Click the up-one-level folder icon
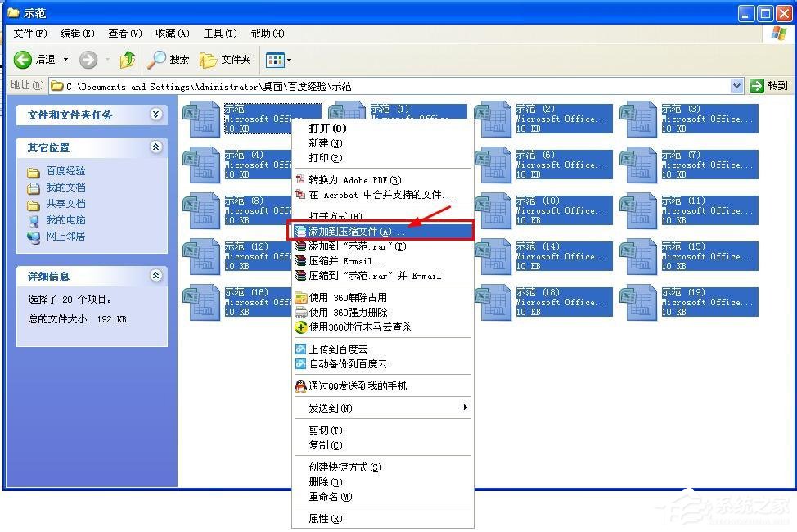Image resolution: width=797 pixels, height=532 pixels. click(x=127, y=59)
